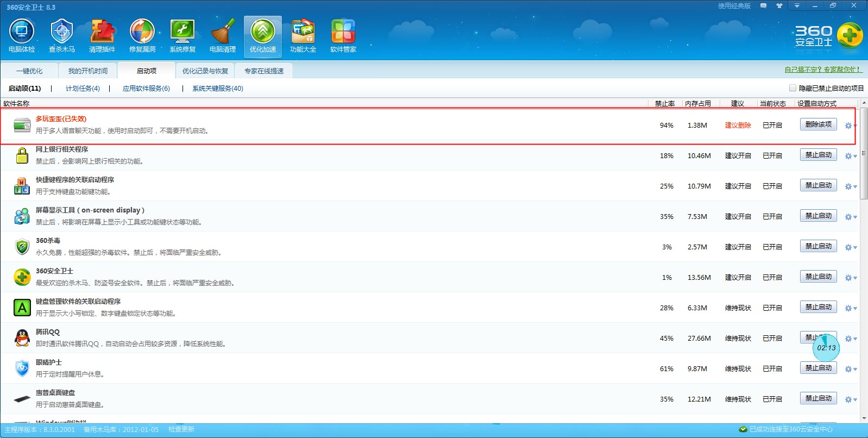
Task: Switch to 专家在线提速 tab
Action: pyautogui.click(x=264, y=71)
